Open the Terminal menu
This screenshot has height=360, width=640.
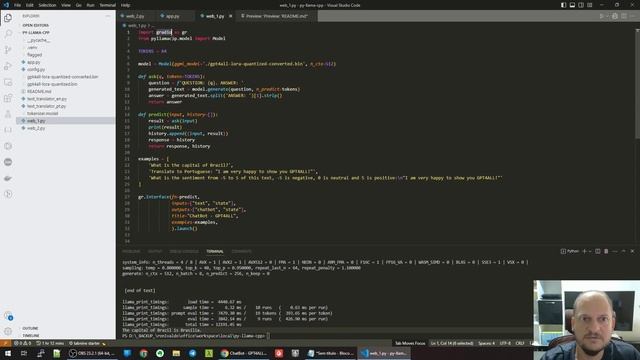[x=107, y=5]
